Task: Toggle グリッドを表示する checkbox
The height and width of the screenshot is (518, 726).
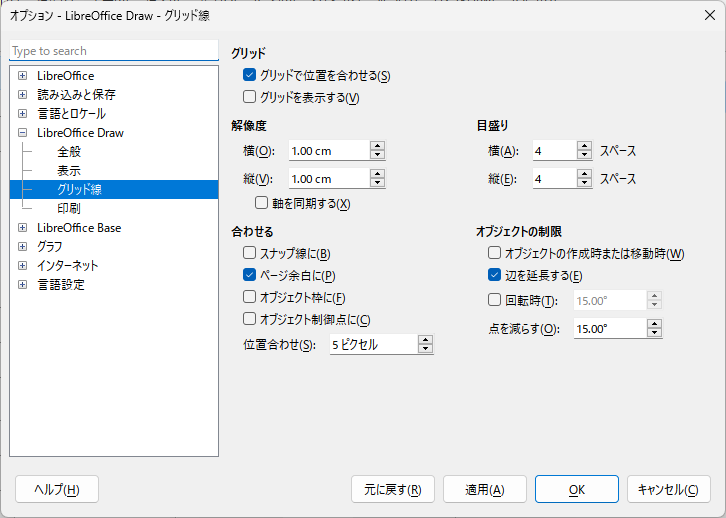Action: pyautogui.click(x=249, y=97)
